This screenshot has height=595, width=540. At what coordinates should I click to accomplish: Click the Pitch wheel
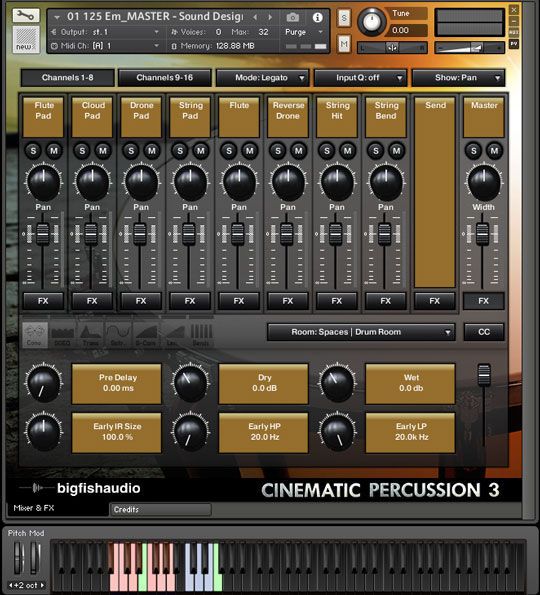point(18,557)
